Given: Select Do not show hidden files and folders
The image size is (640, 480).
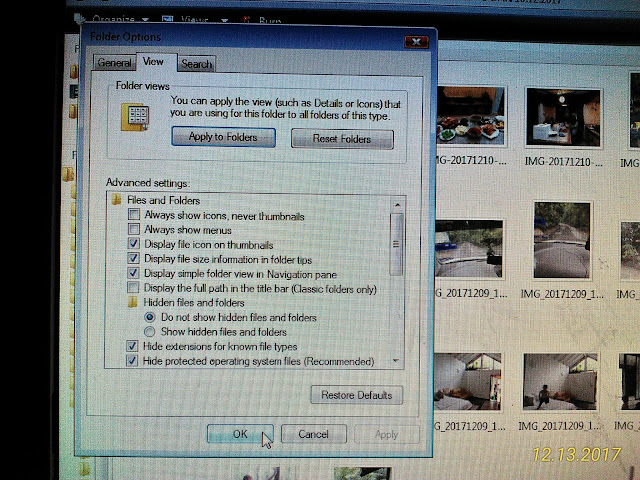Looking at the screenshot, I should tap(150, 317).
